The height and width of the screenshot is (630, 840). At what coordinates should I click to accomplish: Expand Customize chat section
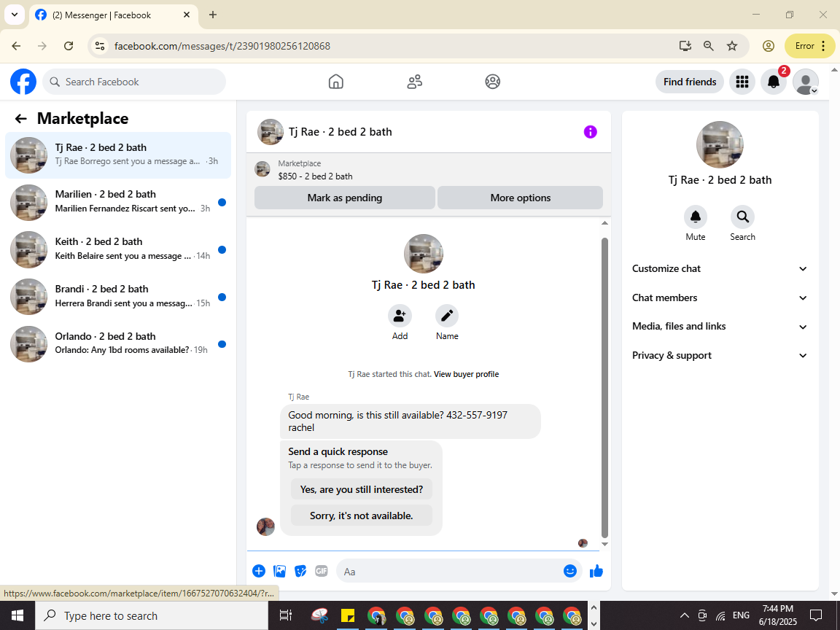click(720, 269)
